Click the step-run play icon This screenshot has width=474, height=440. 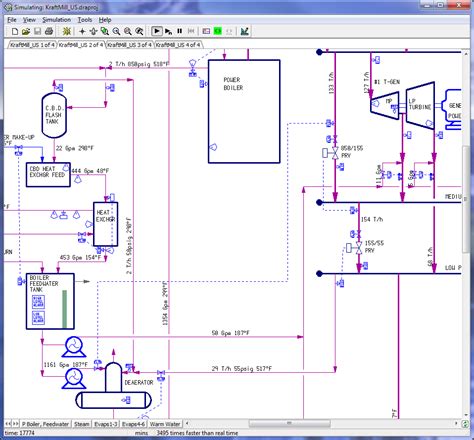(x=168, y=31)
